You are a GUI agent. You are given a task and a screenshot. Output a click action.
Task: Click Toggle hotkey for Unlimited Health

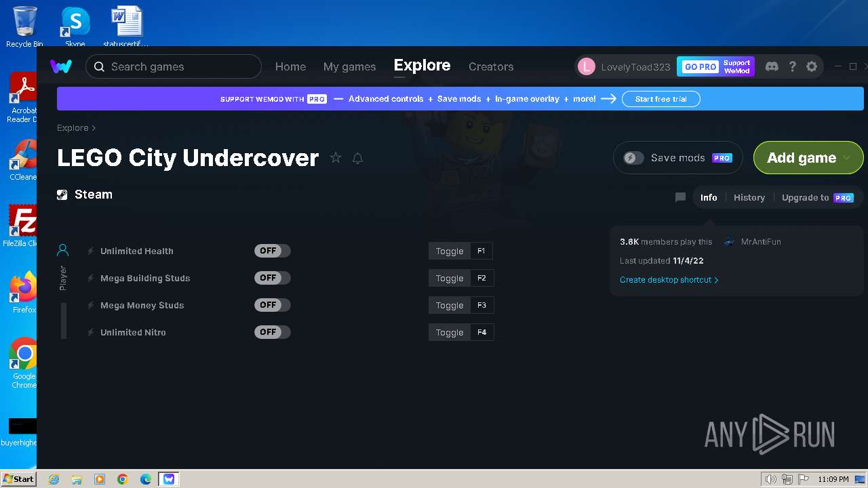coord(450,251)
